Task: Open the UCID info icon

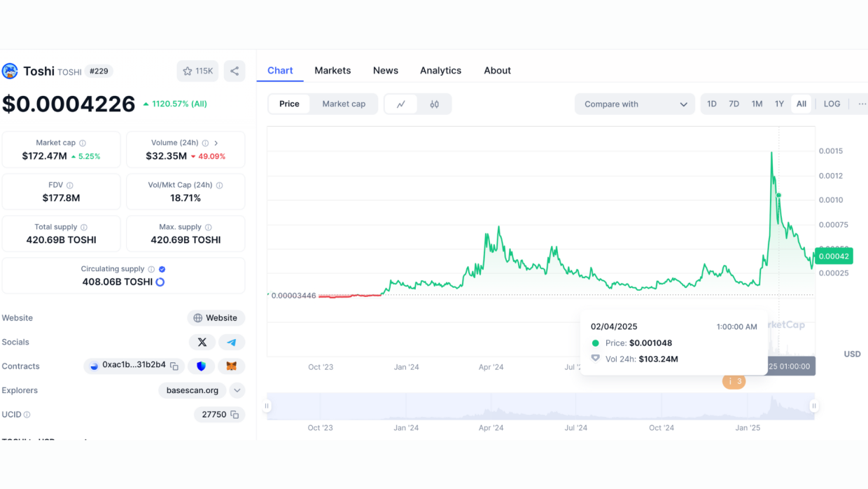Action: click(27, 415)
